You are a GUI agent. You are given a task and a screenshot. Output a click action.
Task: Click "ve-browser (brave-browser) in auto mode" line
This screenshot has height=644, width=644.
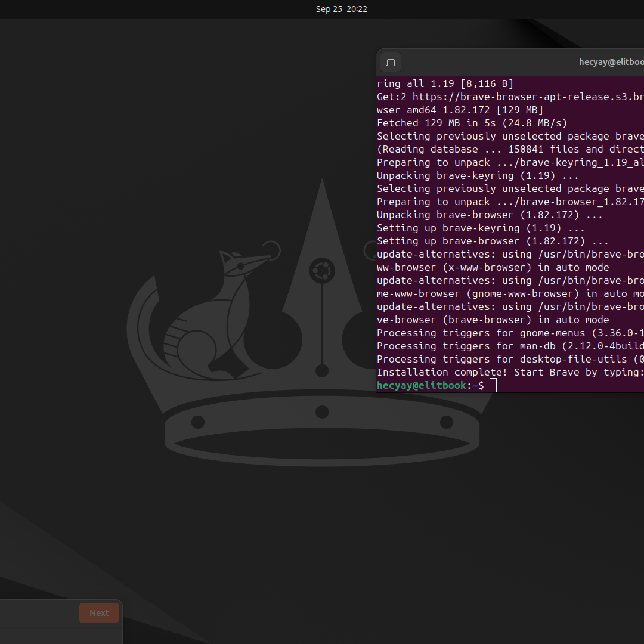493,320
